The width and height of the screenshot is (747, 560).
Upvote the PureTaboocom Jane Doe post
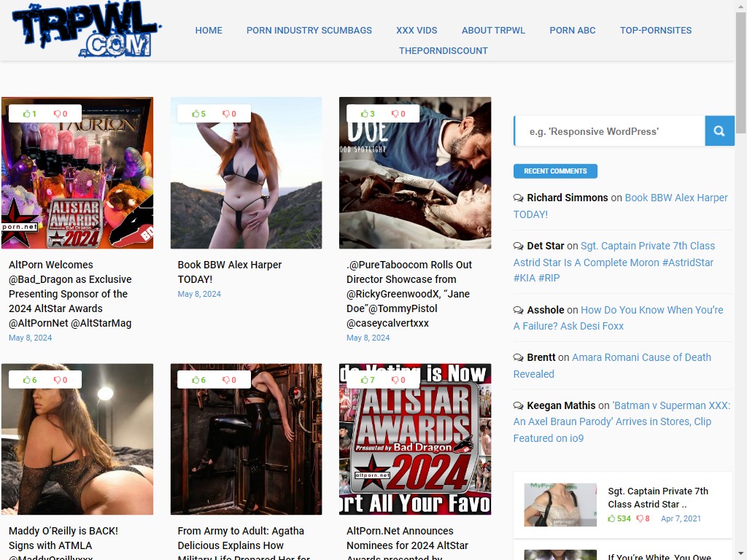[368, 114]
